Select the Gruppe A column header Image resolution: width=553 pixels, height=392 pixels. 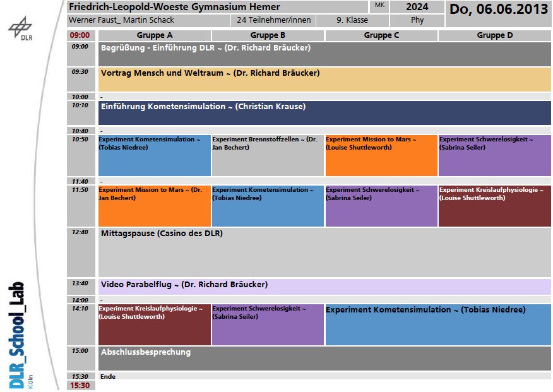(155, 35)
